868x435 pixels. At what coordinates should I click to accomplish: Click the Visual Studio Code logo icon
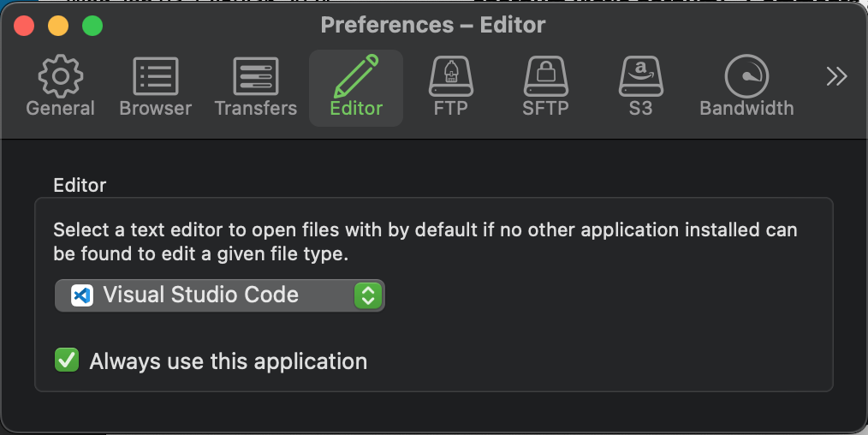81,295
